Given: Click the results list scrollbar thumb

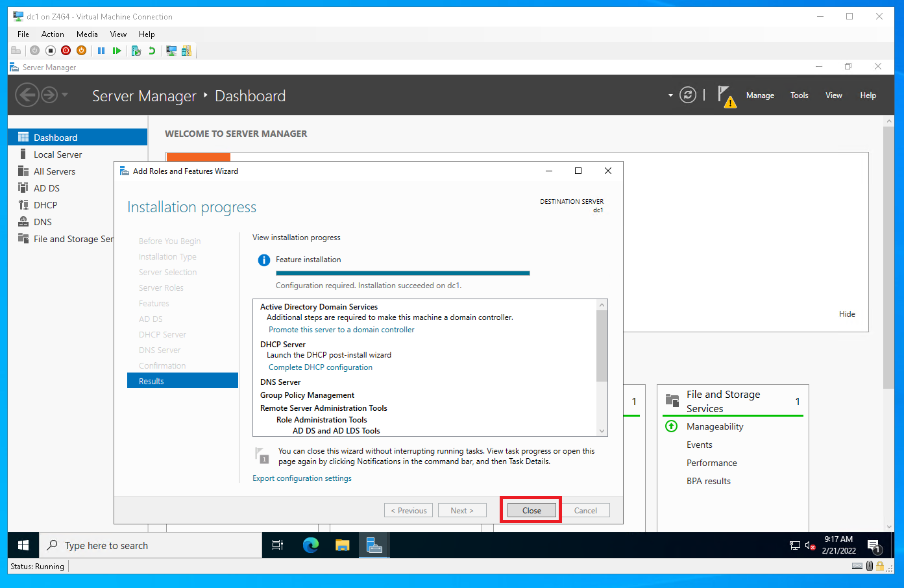Looking at the screenshot, I should pos(602,346).
